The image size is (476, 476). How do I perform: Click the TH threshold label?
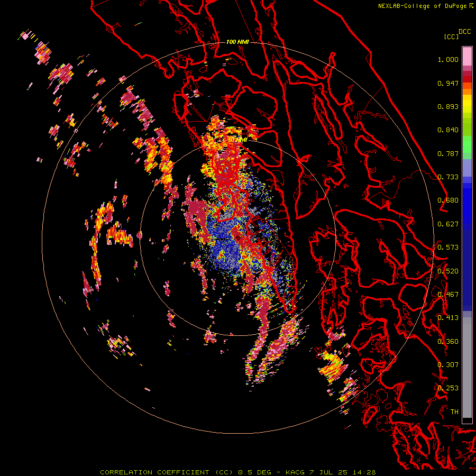[x=454, y=412]
